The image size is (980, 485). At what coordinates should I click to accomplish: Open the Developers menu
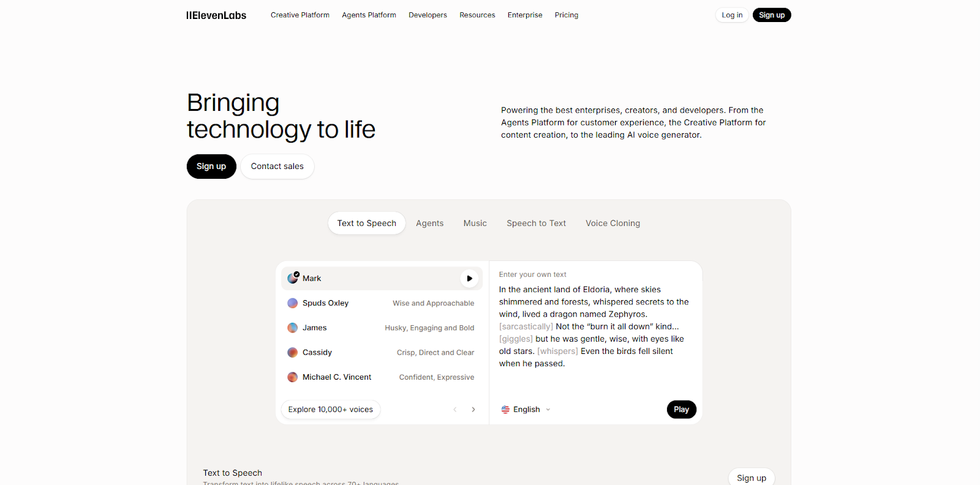(x=428, y=15)
